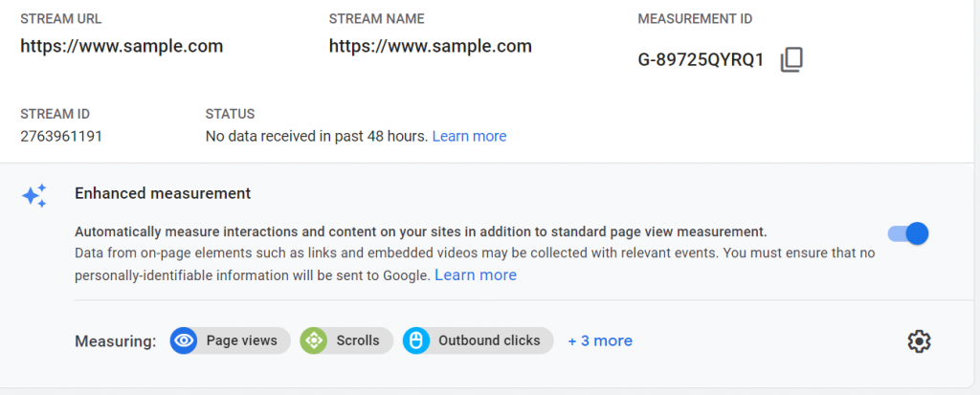Click the Measuring: label
Image resolution: width=980 pixels, height=395 pixels.
click(x=115, y=341)
